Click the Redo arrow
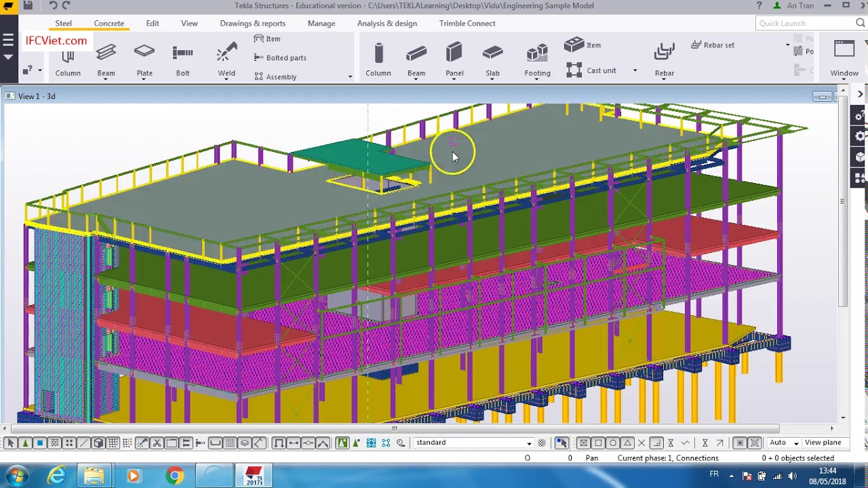 click(x=66, y=5)
